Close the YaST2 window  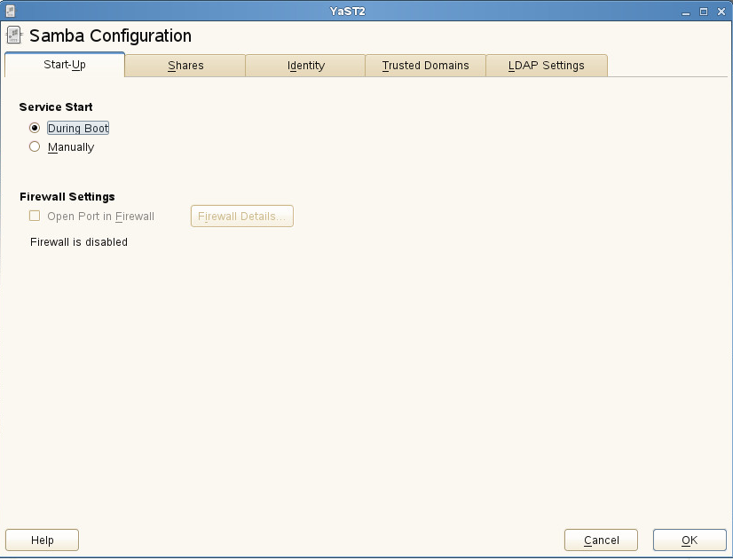[x=721, y=12]
